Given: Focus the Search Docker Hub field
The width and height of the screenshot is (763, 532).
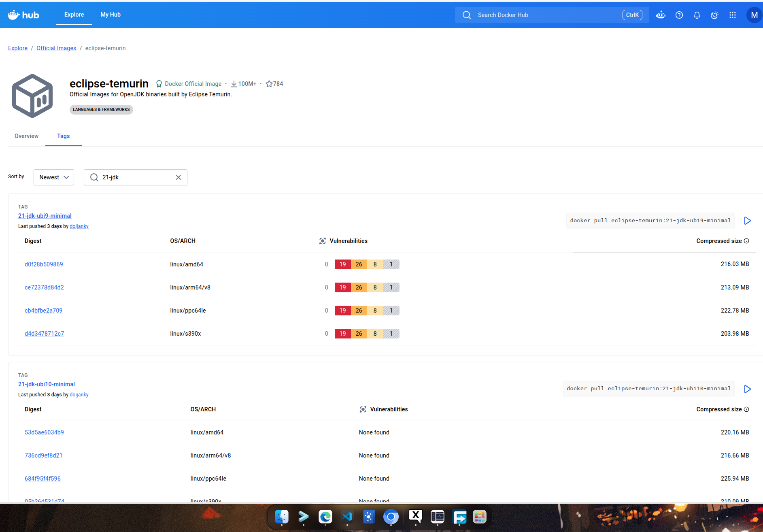Looking at the screenshot, I should tap(552, 15).
